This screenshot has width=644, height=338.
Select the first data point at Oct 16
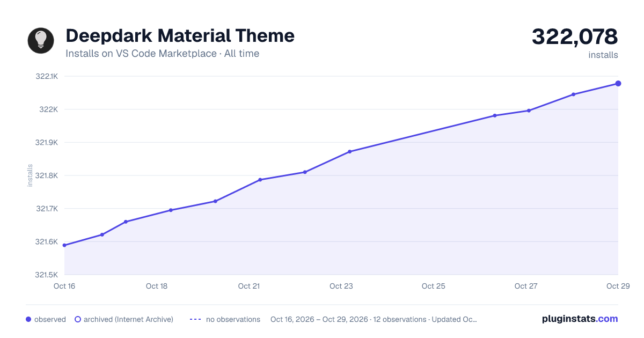click(x=64, y=245)
